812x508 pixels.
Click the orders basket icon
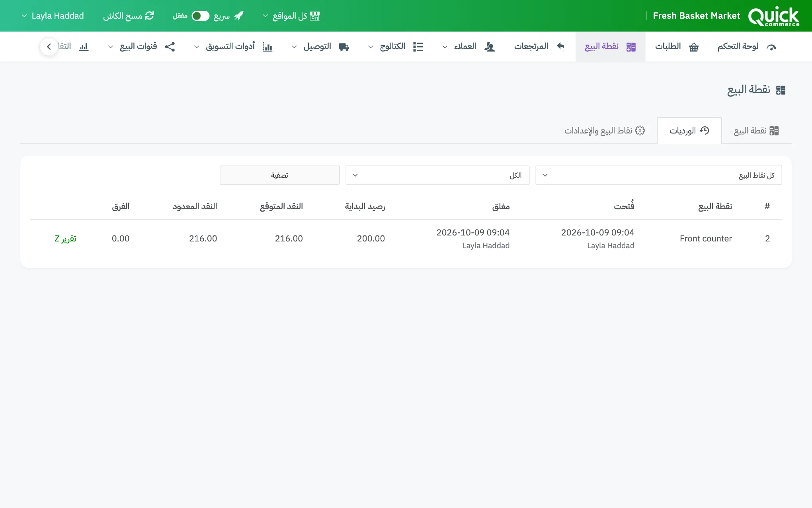click(694, 47)
